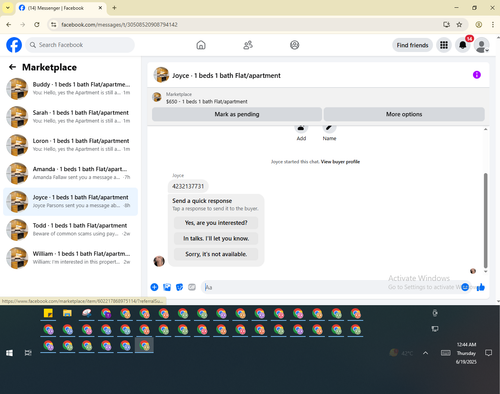Click Joyce's message 4232137731
The height and width of the screenshot is (394, 500).
(x=188, y=186)
